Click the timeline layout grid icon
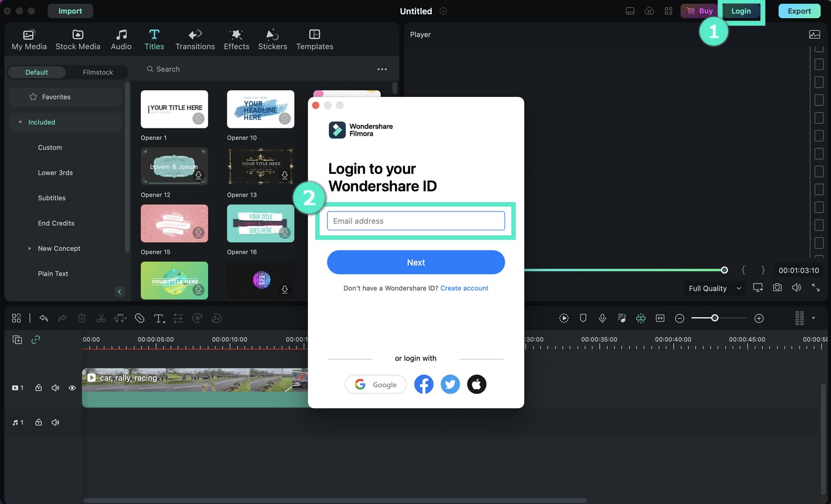Screen dimensions: 831x504 [17, 318]
